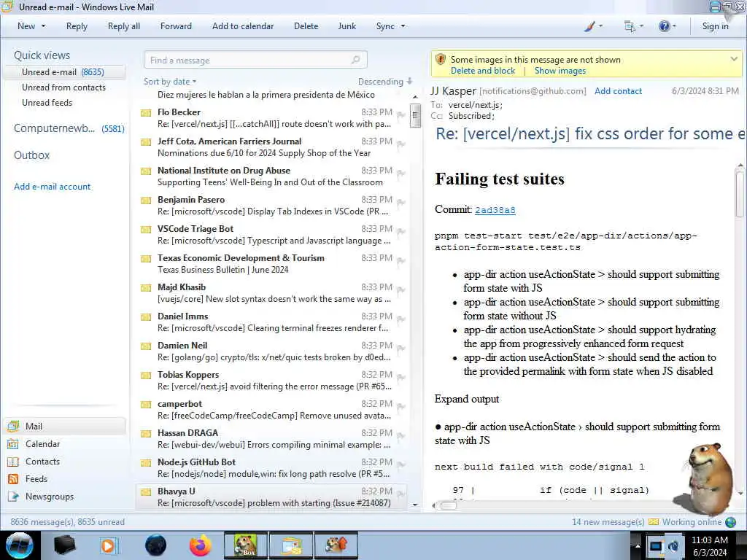This screenshot has height=560, width=747.
Task: Open the Sync dropdown arrow
Action: pos(403,26)
